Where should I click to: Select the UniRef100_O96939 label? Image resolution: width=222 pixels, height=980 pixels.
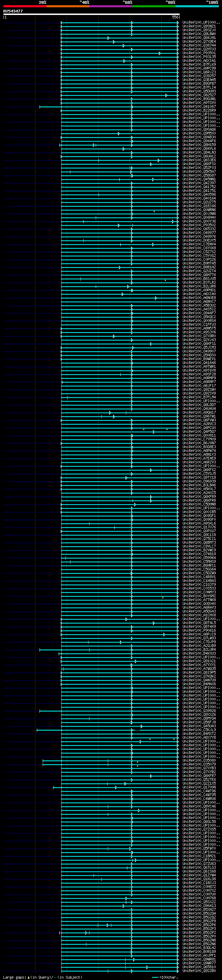tap(199, 481)
